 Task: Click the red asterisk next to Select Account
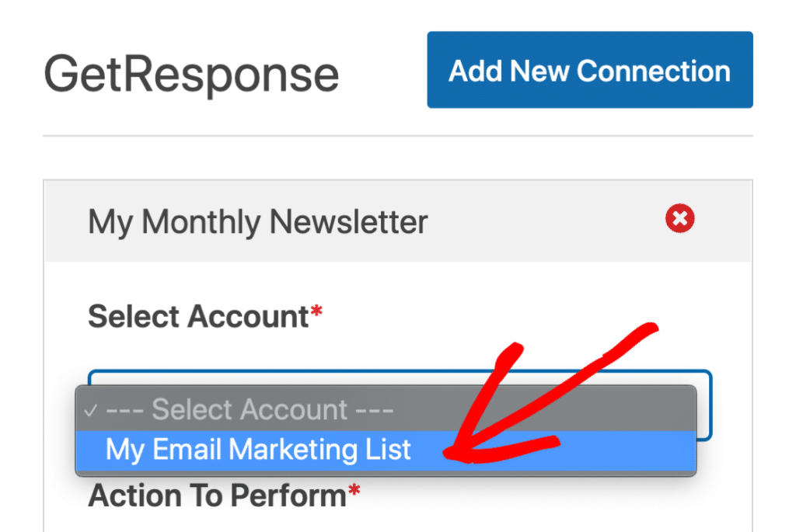(319, 311)
